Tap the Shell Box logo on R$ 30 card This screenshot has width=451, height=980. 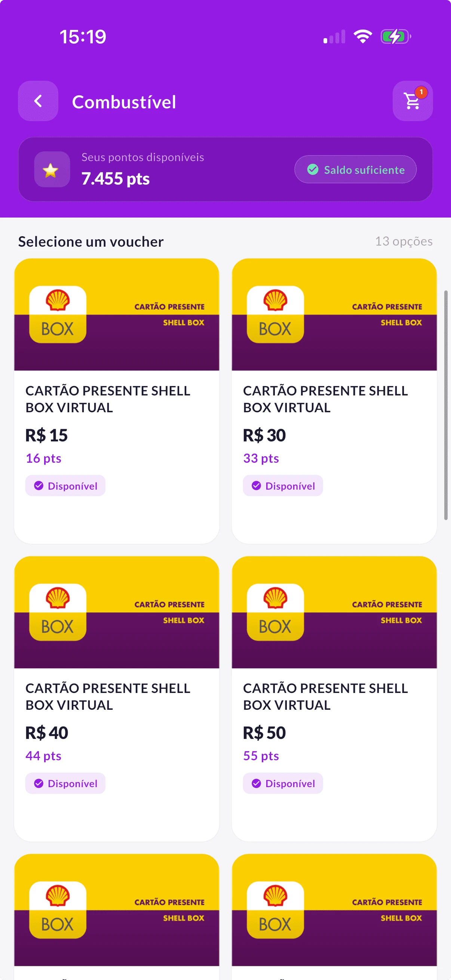tap(275, 315)
